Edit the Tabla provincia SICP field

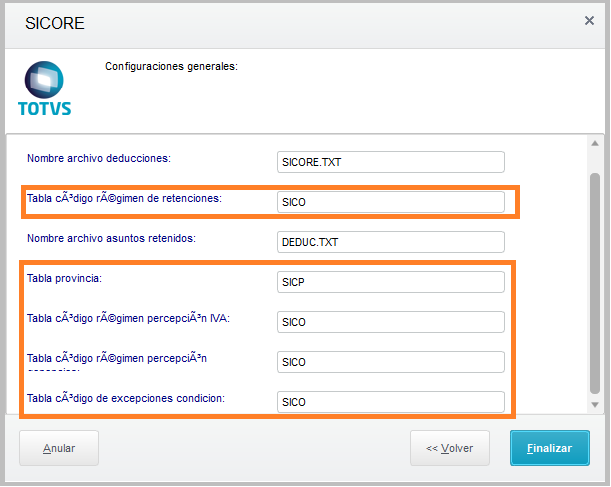point(391,282)
